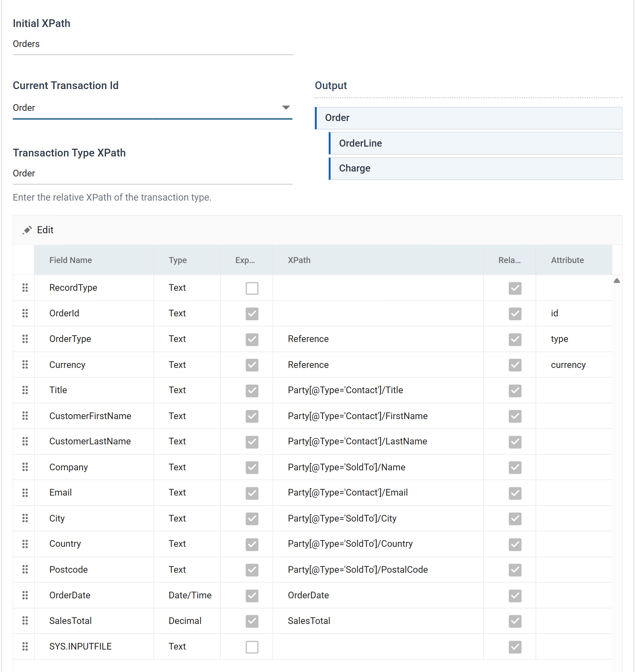
Task: Open the Current Transaction Id dropdown
Action: [x=153, y=108]
